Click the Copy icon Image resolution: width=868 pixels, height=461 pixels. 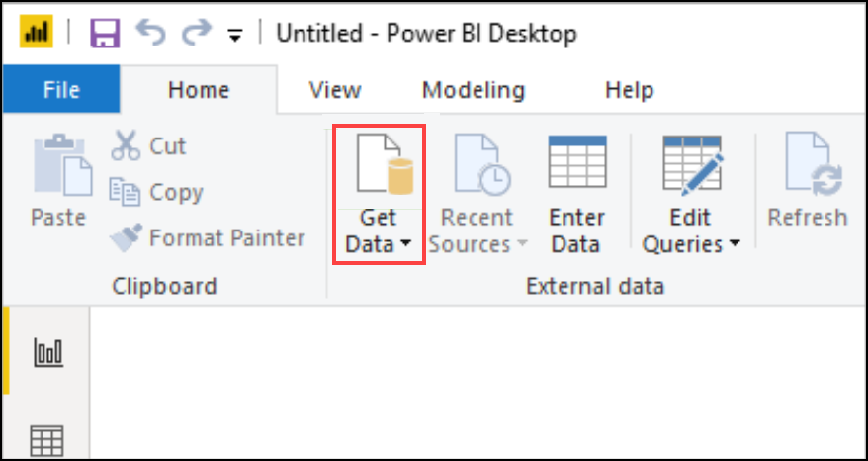126,192
